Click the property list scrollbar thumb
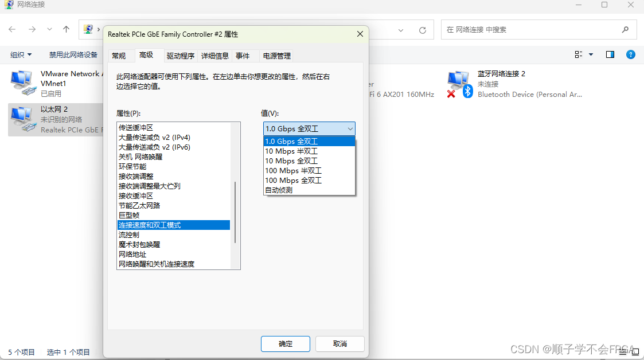 pos(235,212)
